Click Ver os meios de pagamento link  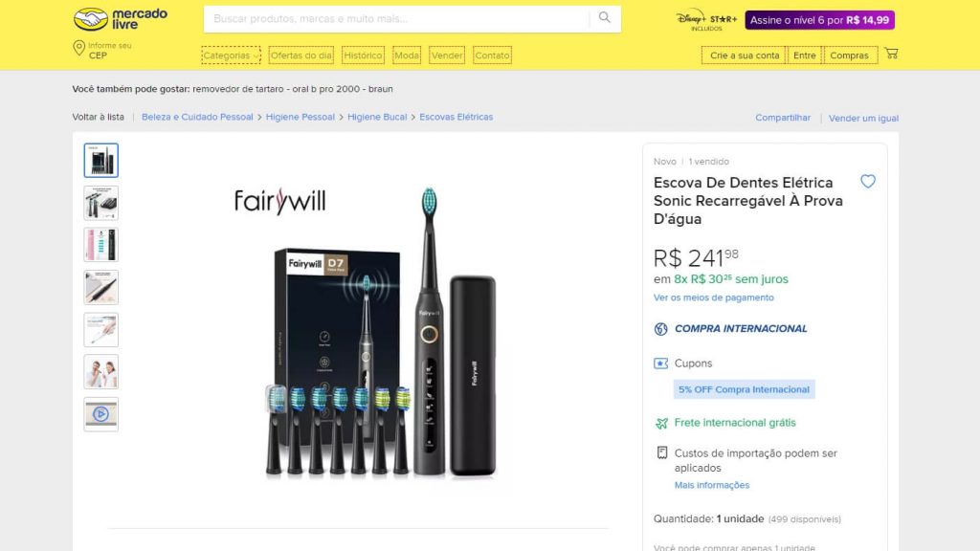click(x=714, y=298)
